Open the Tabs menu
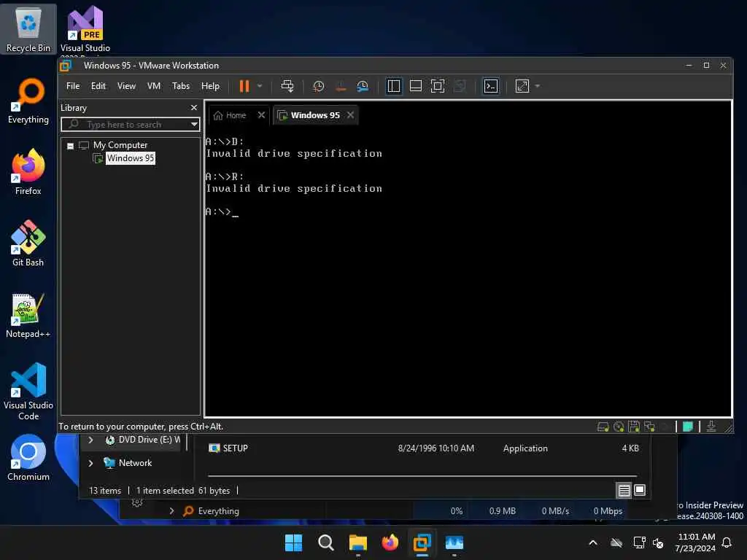This screenshot has width=747, height=560. click(x=181, y=86)
